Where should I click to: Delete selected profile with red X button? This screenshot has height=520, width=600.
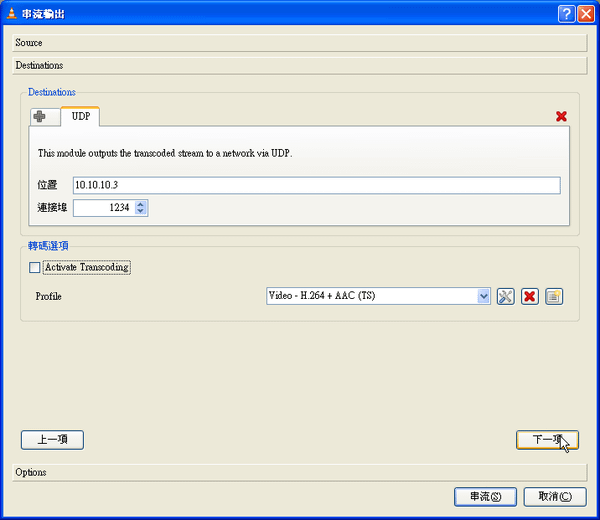click(530, 297)
